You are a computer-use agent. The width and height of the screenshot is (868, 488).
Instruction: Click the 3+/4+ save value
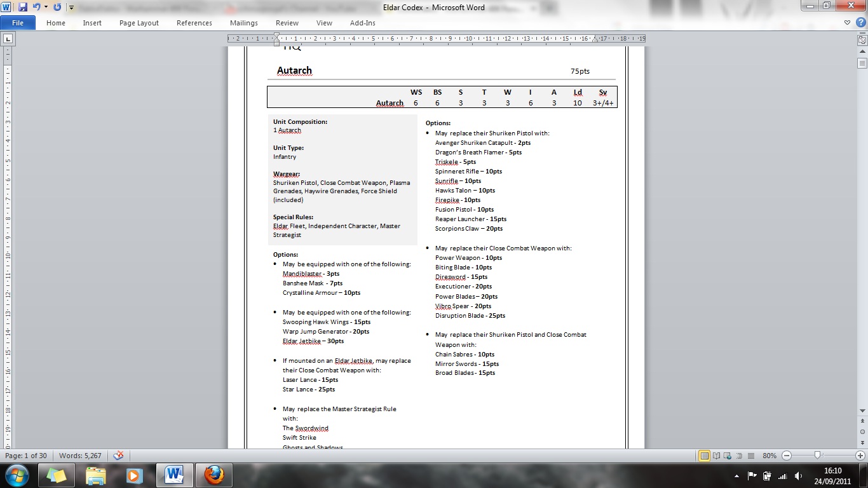[x=603, y=103]
